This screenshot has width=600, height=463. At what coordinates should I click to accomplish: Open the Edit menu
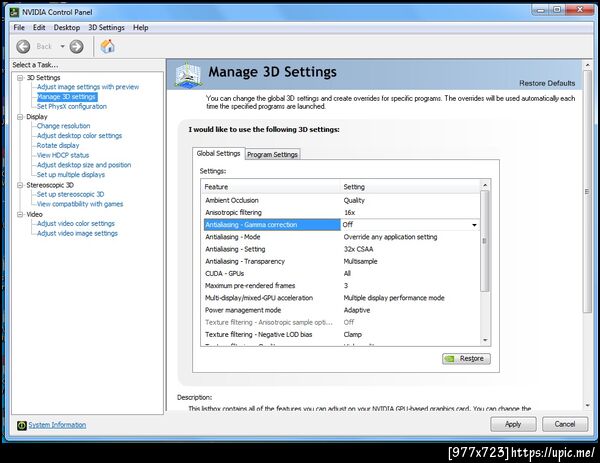tap(39, 28)
